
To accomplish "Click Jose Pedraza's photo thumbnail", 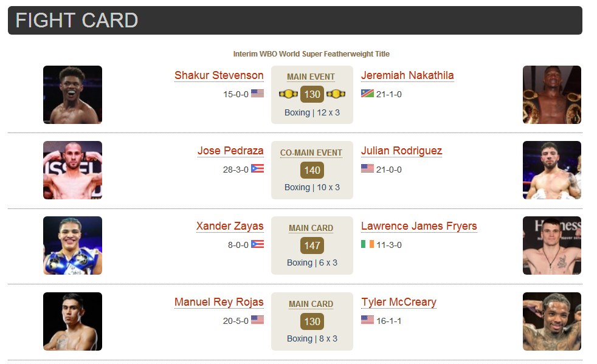I will click(x=72, y=170).
